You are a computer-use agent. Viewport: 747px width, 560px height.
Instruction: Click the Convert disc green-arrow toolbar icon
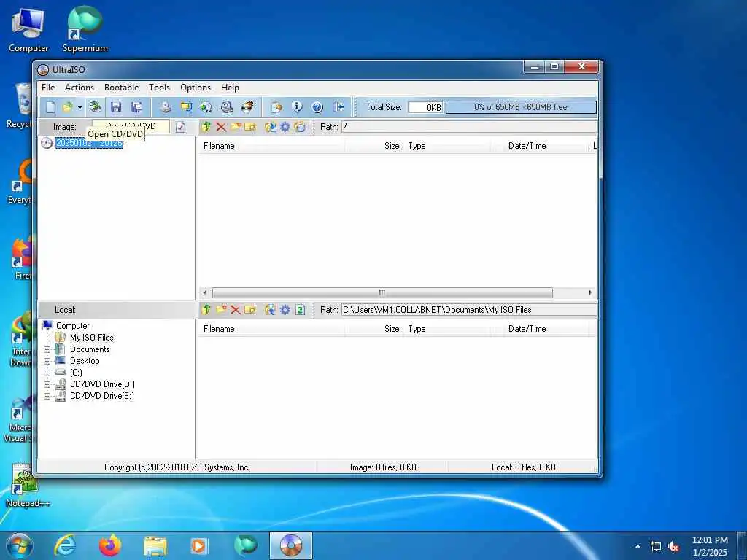206,107
